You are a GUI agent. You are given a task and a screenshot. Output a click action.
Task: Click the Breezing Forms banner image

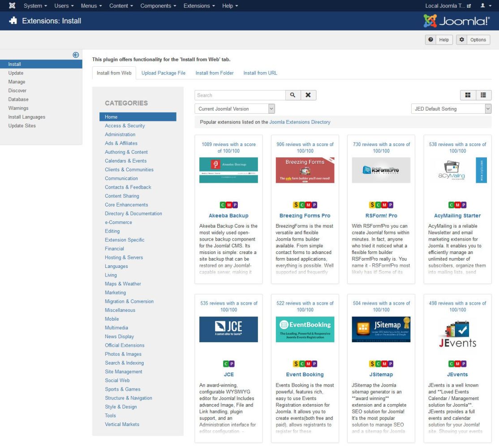click(305, 170)
